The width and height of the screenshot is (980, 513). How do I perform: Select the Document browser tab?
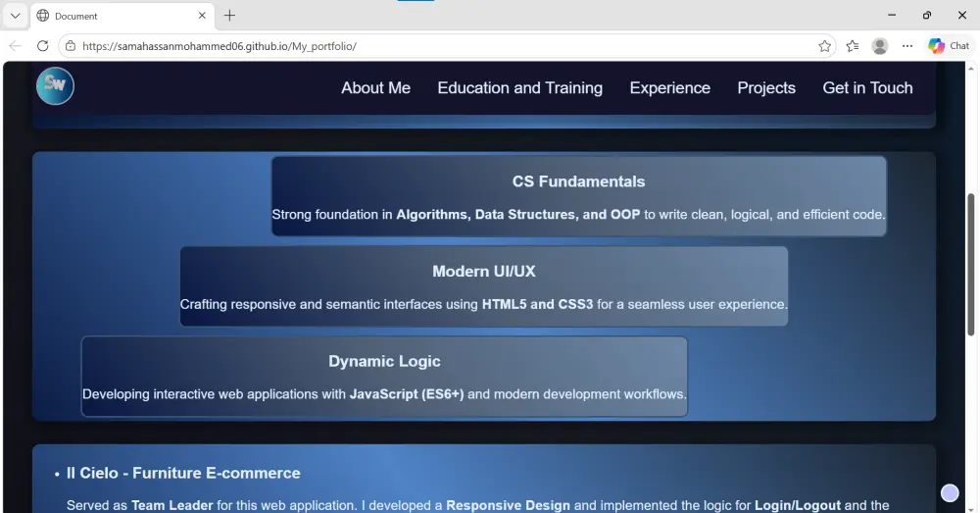coord(122,16)
